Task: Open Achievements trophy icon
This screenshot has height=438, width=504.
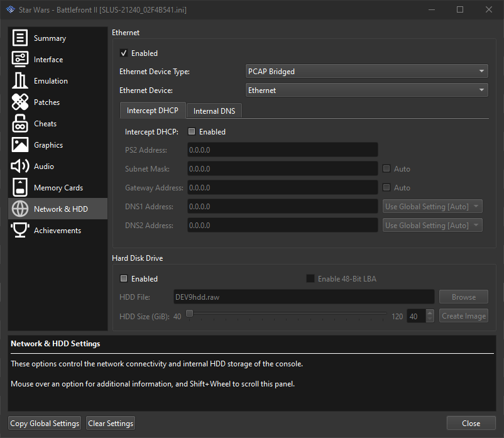Action: [x=20, y=230]
